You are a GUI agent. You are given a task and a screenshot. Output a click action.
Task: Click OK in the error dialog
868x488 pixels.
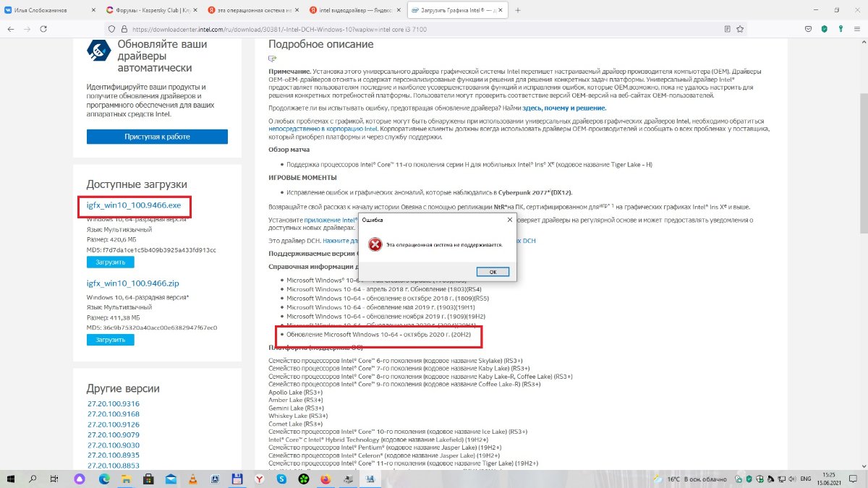click(493, 272)
